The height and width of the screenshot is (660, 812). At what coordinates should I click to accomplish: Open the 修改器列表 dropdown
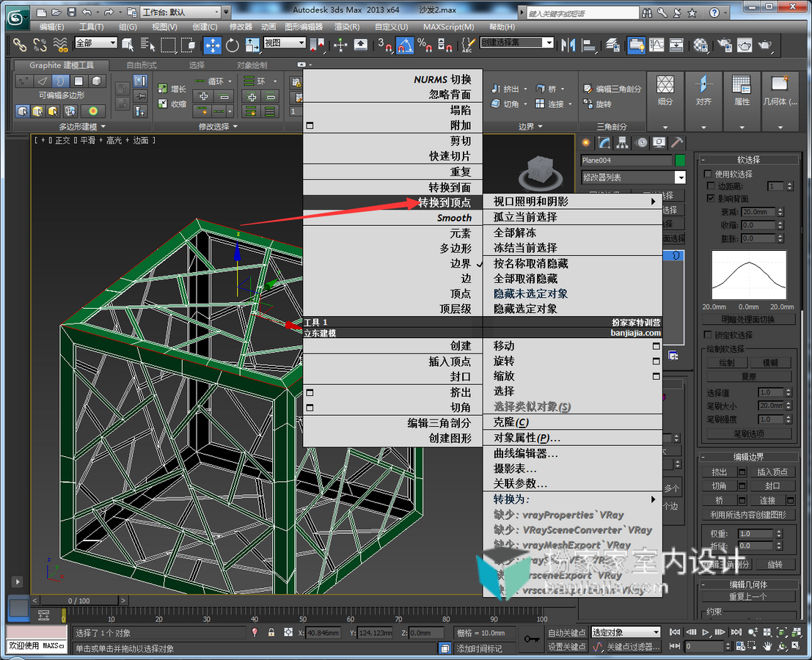pos(633,177)
